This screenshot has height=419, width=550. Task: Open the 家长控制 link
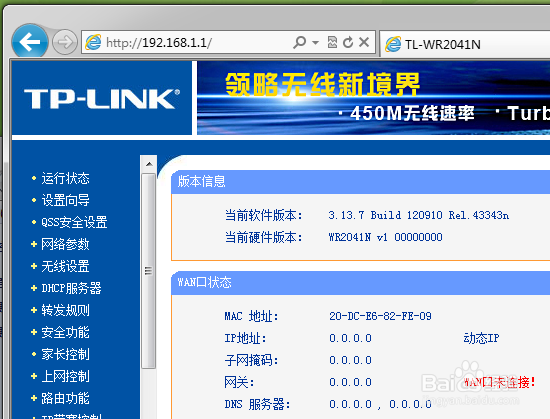coord(65,354)
